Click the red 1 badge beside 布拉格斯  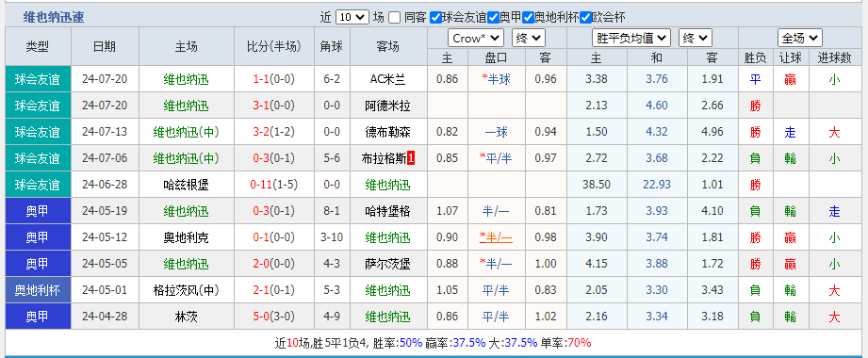tap(411, 158)
